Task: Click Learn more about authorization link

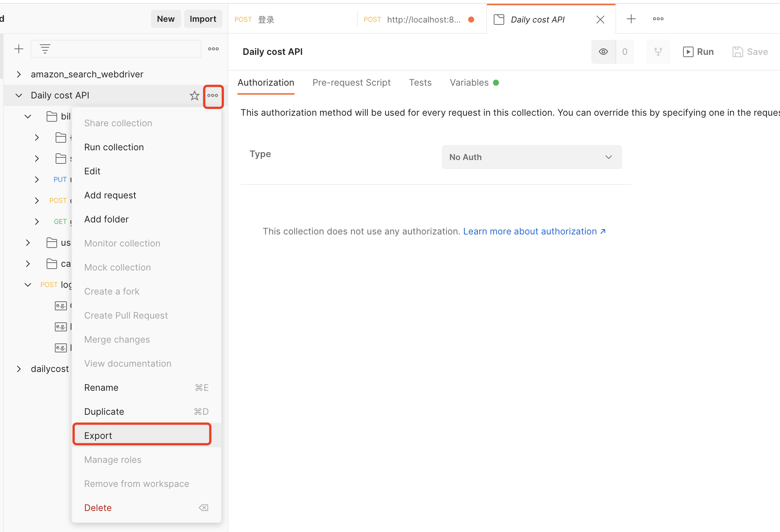Action: [534, 231]
